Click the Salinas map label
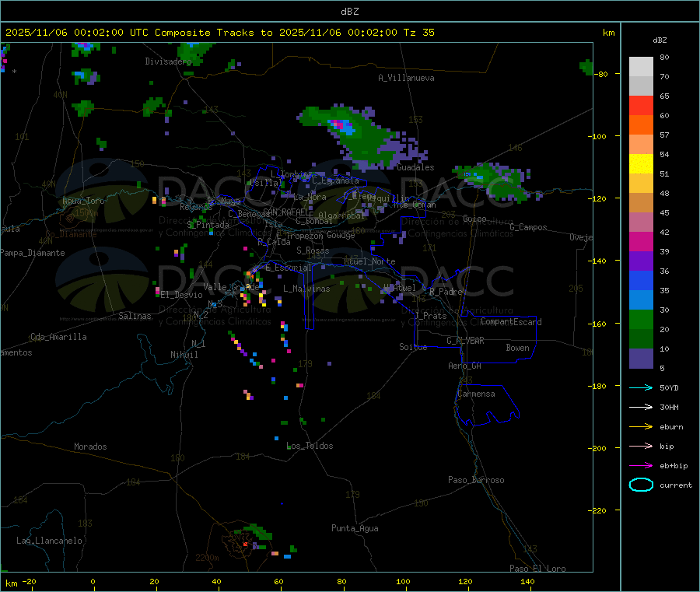 tap(135, 316)
